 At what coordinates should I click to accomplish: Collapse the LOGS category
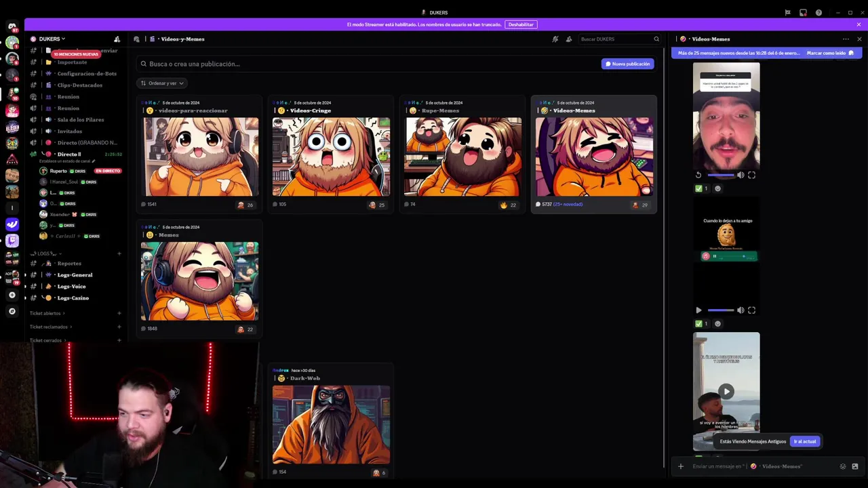click(x=45, y=253)
